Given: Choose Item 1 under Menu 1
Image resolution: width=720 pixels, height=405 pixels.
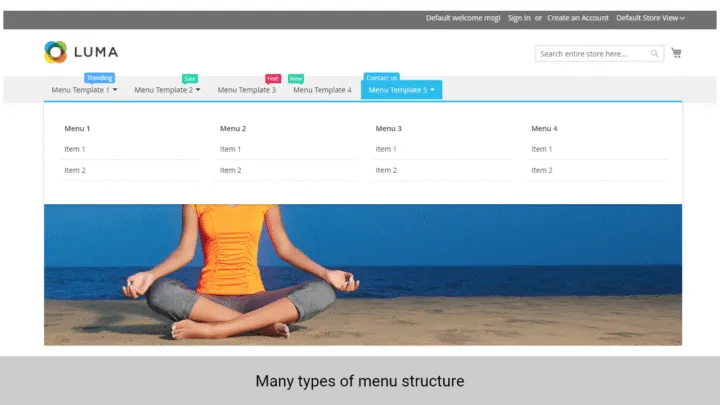Looking at the screenshot, I should pyautogui.click(x=75, y=149).
